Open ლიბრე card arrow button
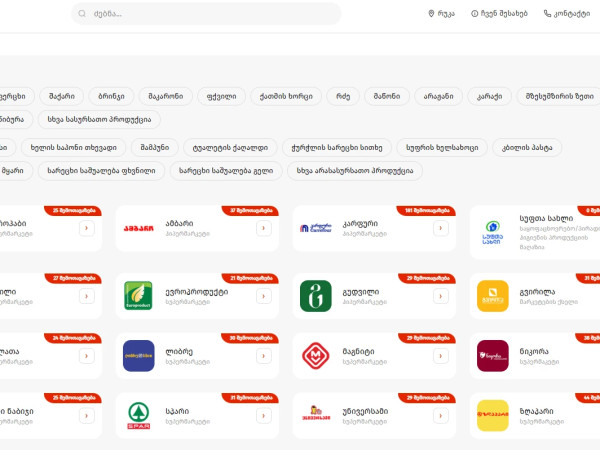Viewport: 600px width, 450px height. pos(264,356)
